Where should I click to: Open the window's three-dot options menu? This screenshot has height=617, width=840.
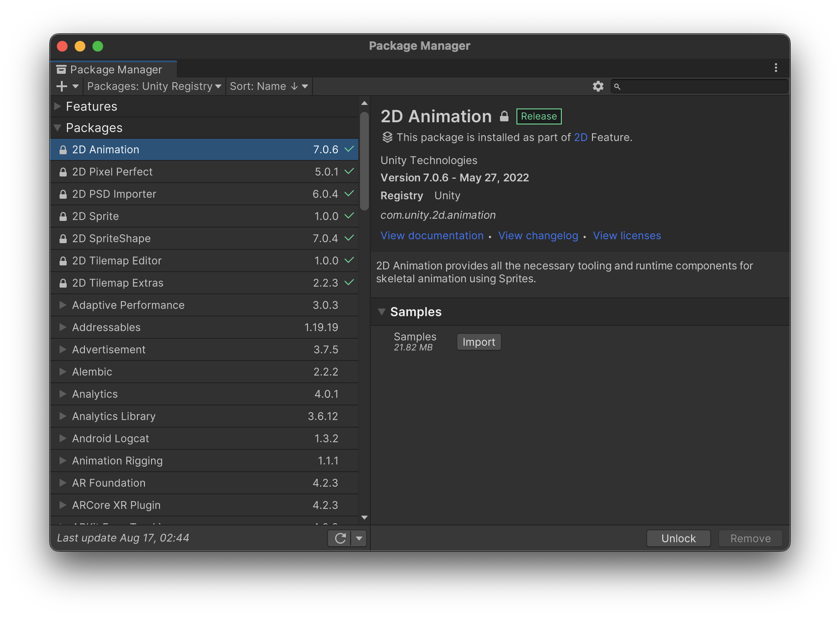tap(776, 68)
